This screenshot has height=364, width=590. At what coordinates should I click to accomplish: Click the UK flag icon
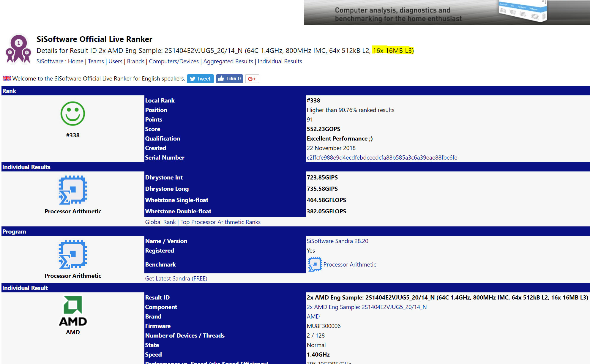click(x=7, y=78)
